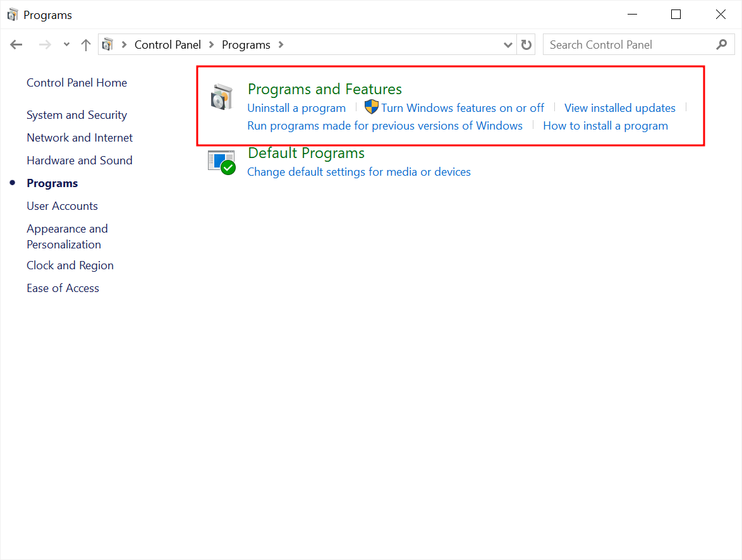Image resolution: width=742 pixels, height=560 pixels.
Task: Expand chevron after Programs breadcrumb
Action: click(x=281, y=44)
